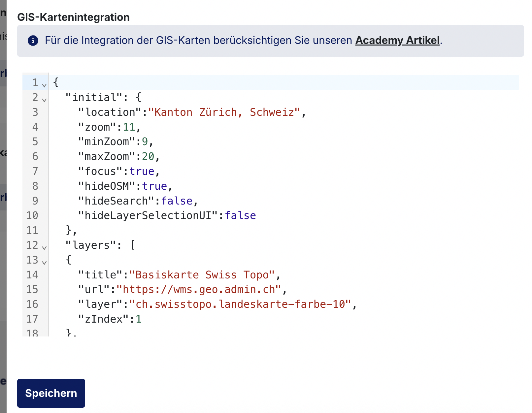Collapse the root object fold arrow on line 1

tap(44, 85)
